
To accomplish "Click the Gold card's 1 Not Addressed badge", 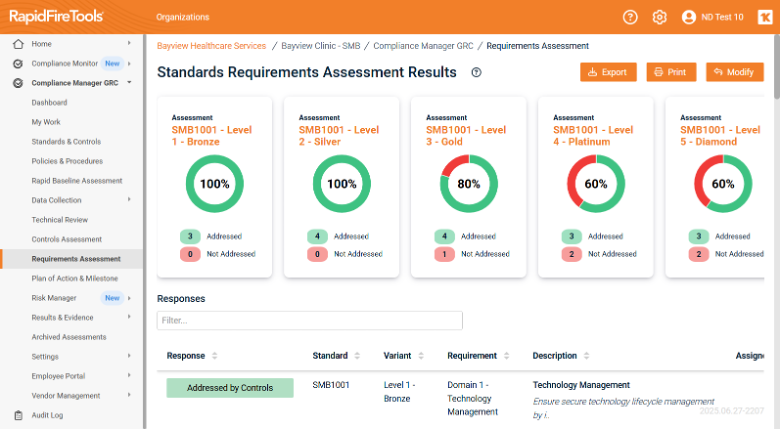I will point(444,254).
